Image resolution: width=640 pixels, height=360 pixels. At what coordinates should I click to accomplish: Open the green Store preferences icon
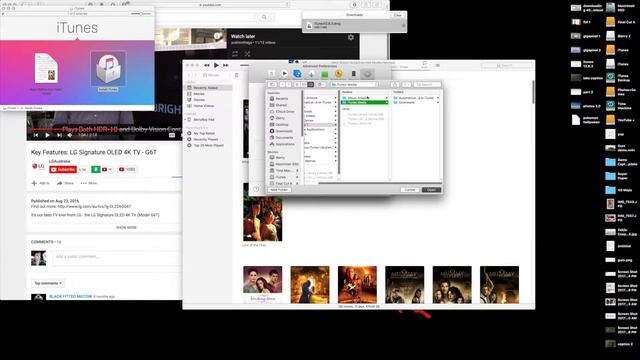pyautogui.click(x=325, y=74)
